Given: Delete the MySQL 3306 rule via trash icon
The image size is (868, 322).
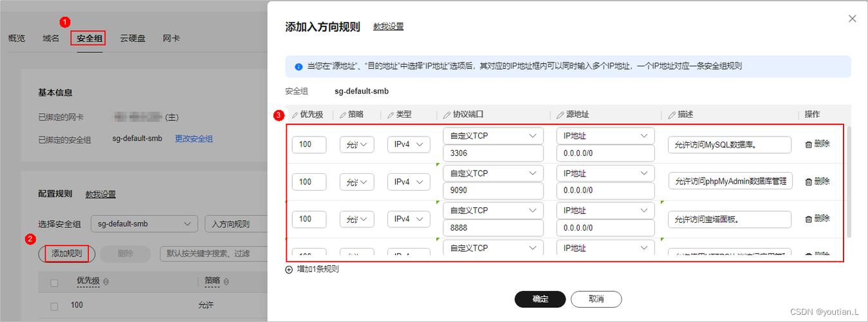Looking at the screenshot, I should [x=808, y=144].
